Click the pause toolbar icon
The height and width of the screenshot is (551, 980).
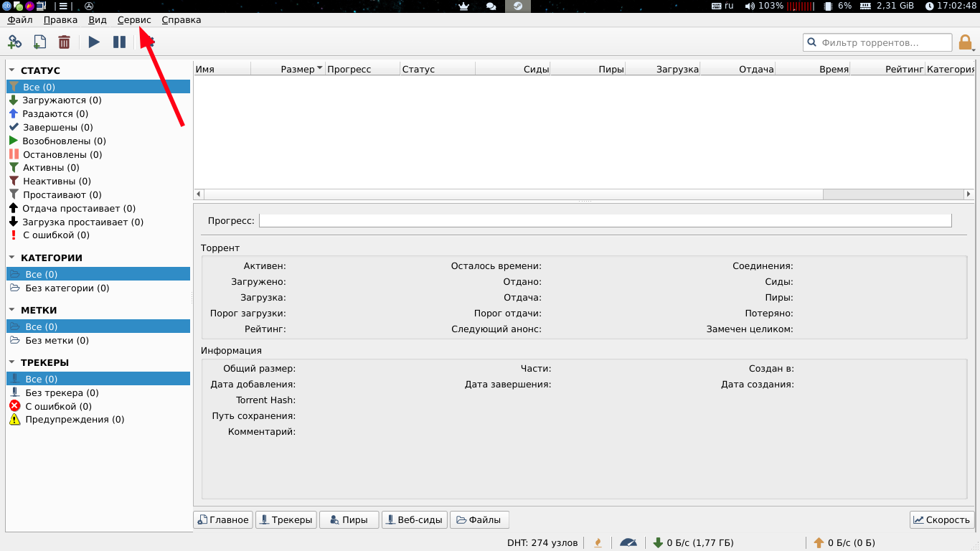pyautogui.click(x=119, y=42)
